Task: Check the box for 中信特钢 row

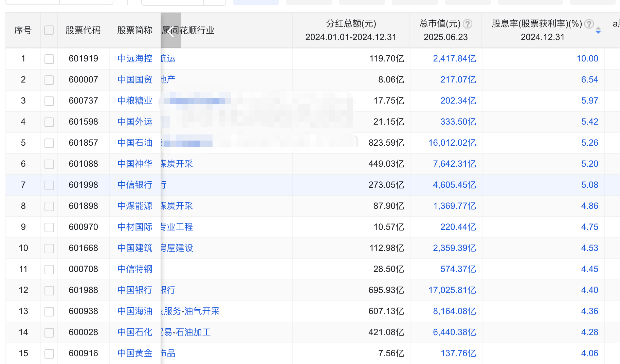Action: pyautogui.click(x=49, y=270)
